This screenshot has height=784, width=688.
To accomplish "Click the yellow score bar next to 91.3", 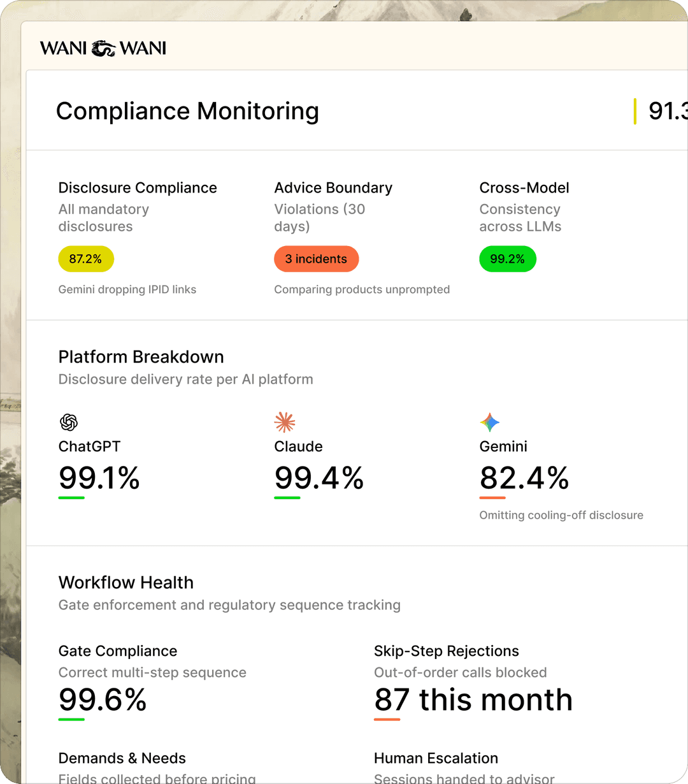I will click(635, 110).
